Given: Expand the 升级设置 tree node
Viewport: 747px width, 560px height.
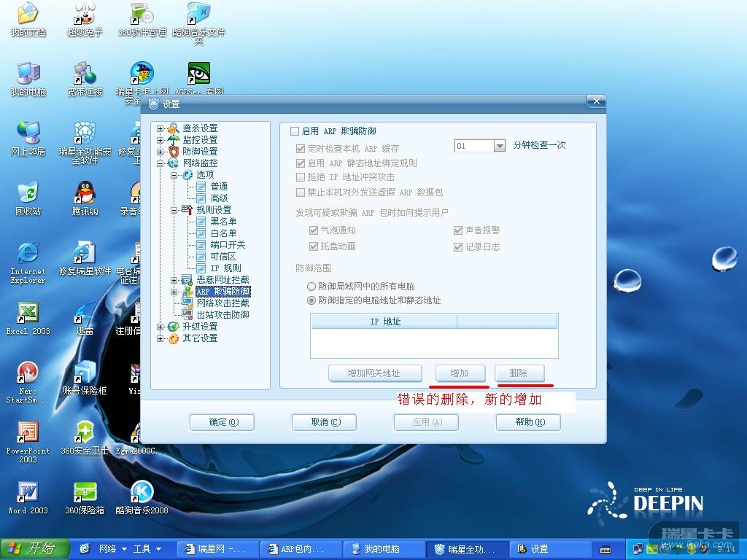Looking at the screenshot, I should pos(160,327).
